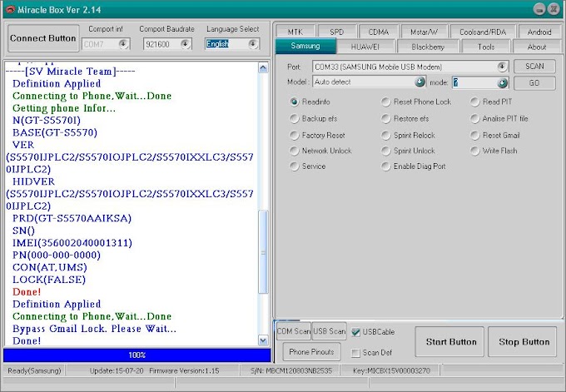This screenshot has height=392, width=566.
Task: Open the Comport inf dropdown arrow
Action: pos(123,44)
